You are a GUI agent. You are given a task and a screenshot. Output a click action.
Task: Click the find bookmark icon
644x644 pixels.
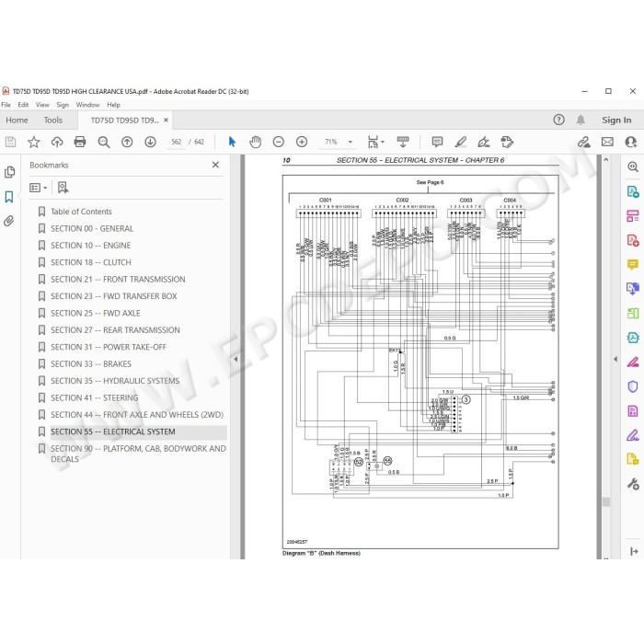pos(63,188)
